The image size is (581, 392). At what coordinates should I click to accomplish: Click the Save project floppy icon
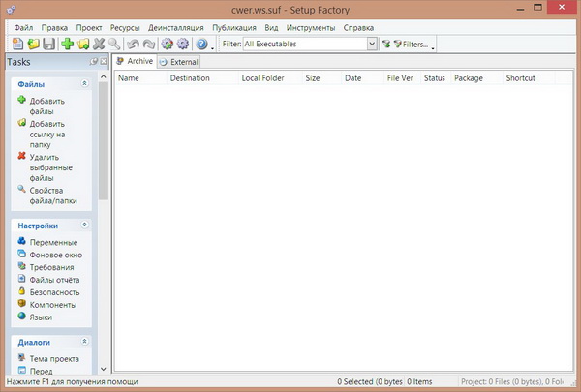(x=48, y=45)
